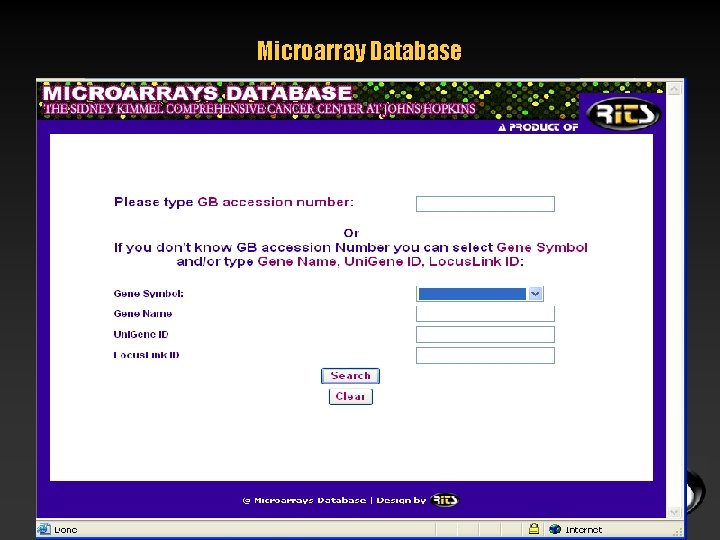Click the 'Microarray Database' slide title

359,51
